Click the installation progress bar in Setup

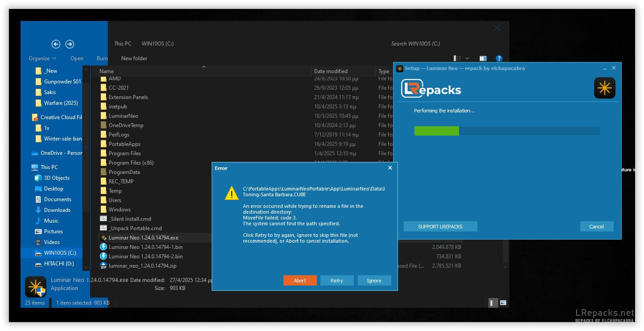click(507, 131)
